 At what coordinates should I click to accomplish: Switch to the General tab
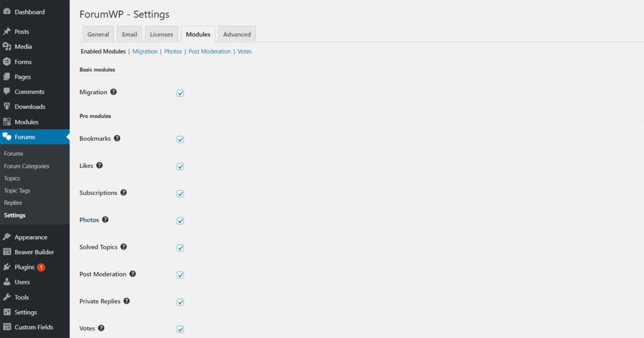(x=98, y=34)
